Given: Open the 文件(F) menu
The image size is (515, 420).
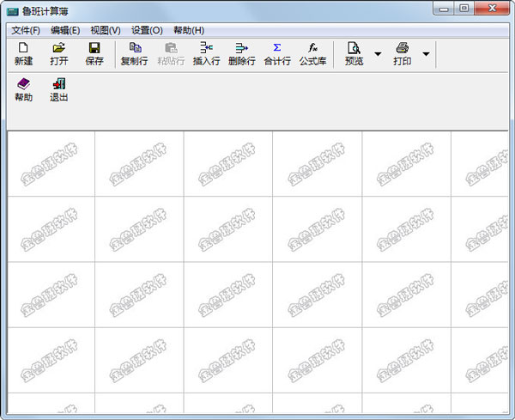Looking at the screenshot, I should [26, 31].
